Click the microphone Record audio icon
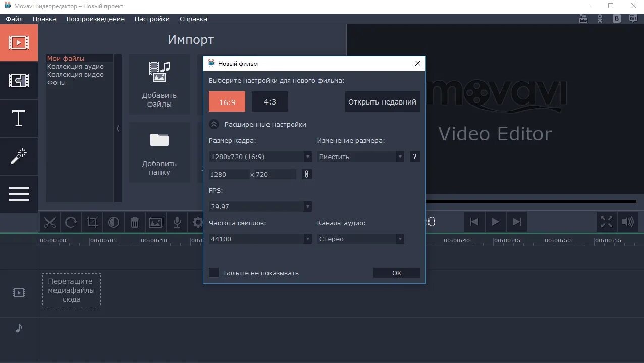This screenshot has height=363, width=644. point(177,222)
